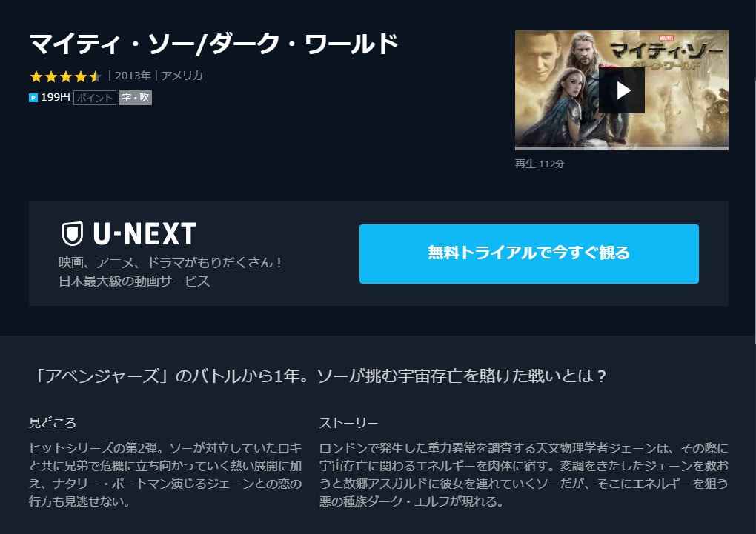Click the ポイント badge
756x534 pixels.
(x=95, y=98)
